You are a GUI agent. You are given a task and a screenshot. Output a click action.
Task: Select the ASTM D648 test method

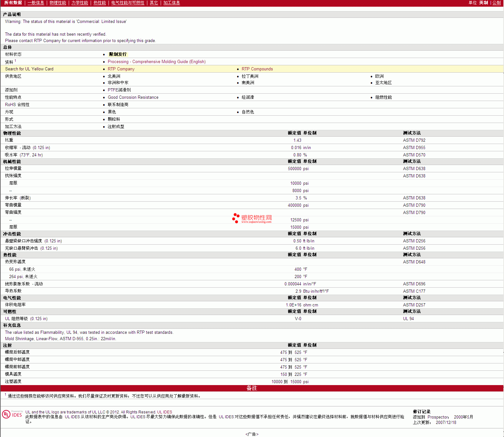pos(414,262)
